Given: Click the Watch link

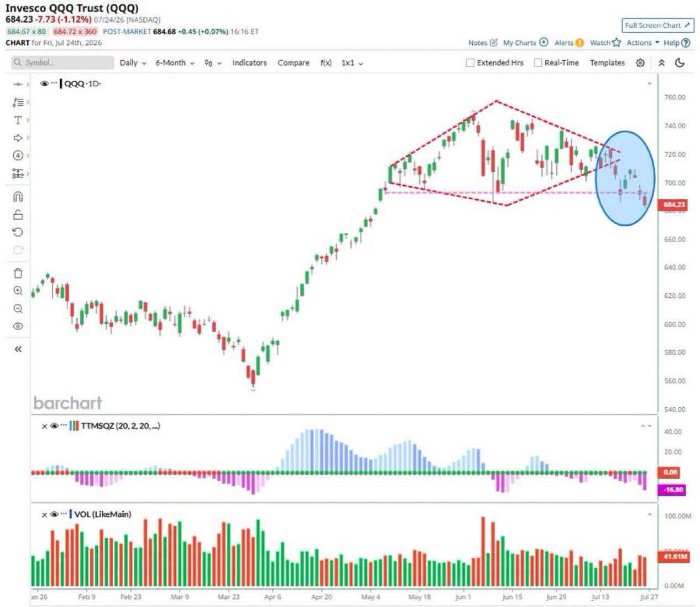Looking at the screenshot, I should point(600,43).
